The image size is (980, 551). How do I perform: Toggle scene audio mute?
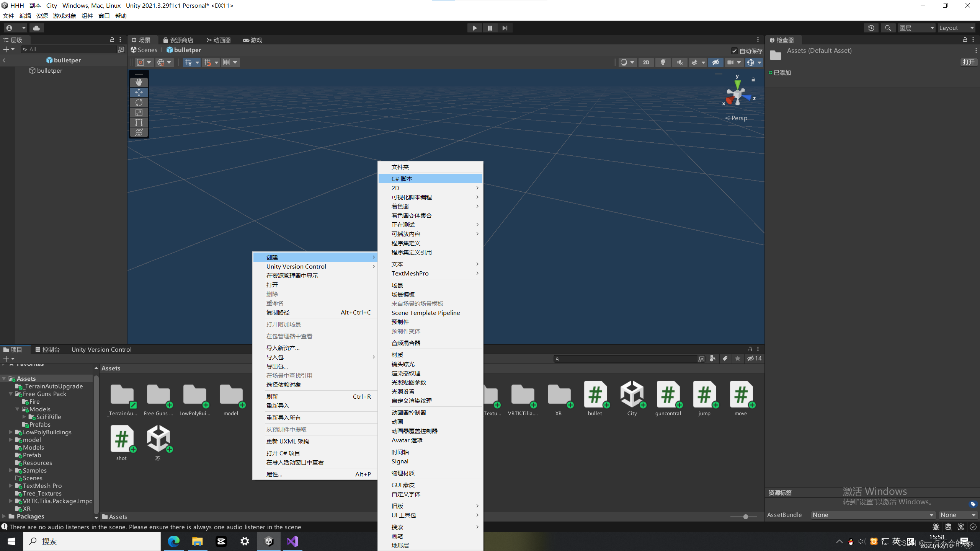tap(679, 62)
